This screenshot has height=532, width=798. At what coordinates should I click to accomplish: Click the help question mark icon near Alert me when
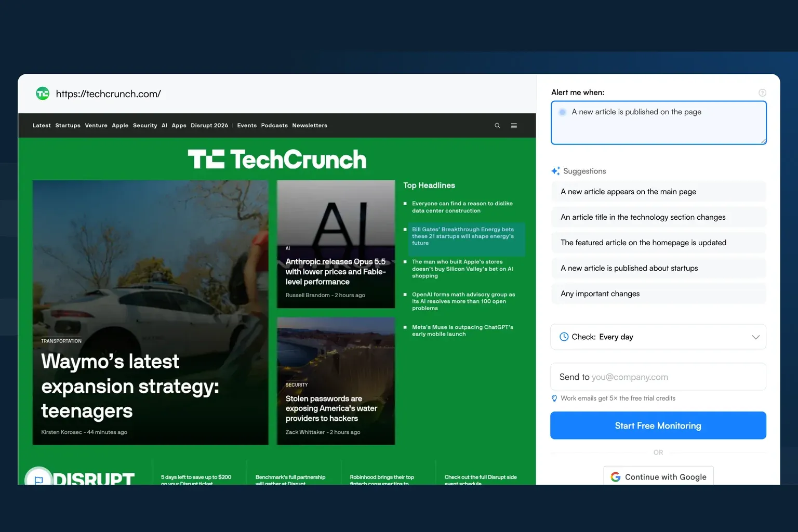pyautogui.click(x=762, y=92)
